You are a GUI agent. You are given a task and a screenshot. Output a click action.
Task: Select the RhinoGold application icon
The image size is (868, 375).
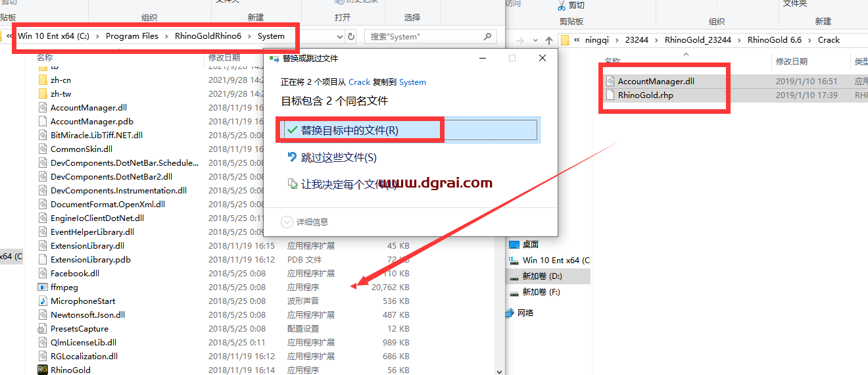[x=43, y=370]
